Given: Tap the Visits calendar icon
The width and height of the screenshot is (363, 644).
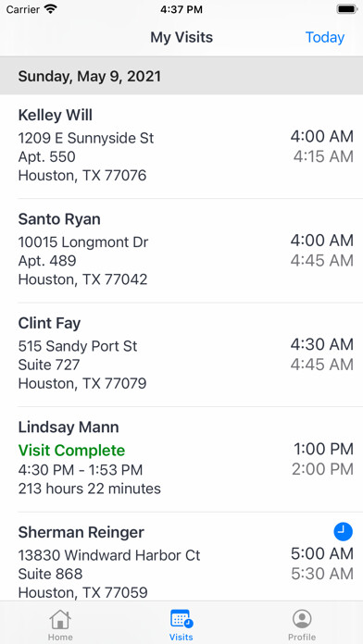Looking at the screenshot, I should coord(181,619).
